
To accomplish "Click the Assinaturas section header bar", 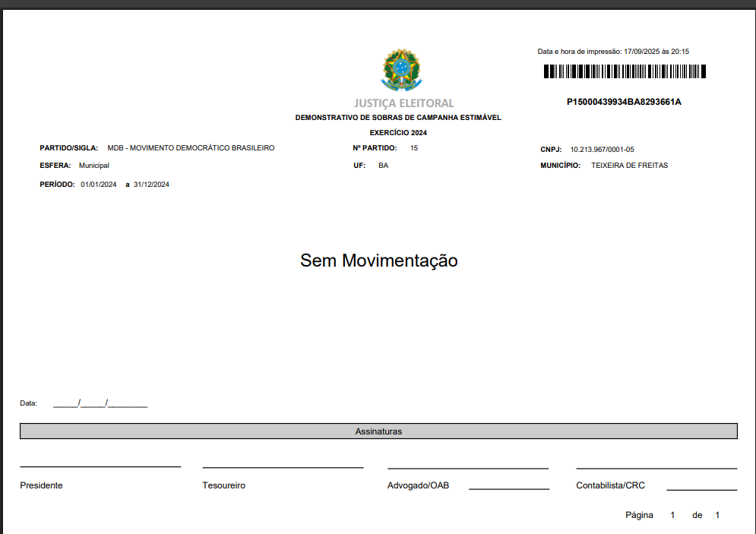I will 378,431.
